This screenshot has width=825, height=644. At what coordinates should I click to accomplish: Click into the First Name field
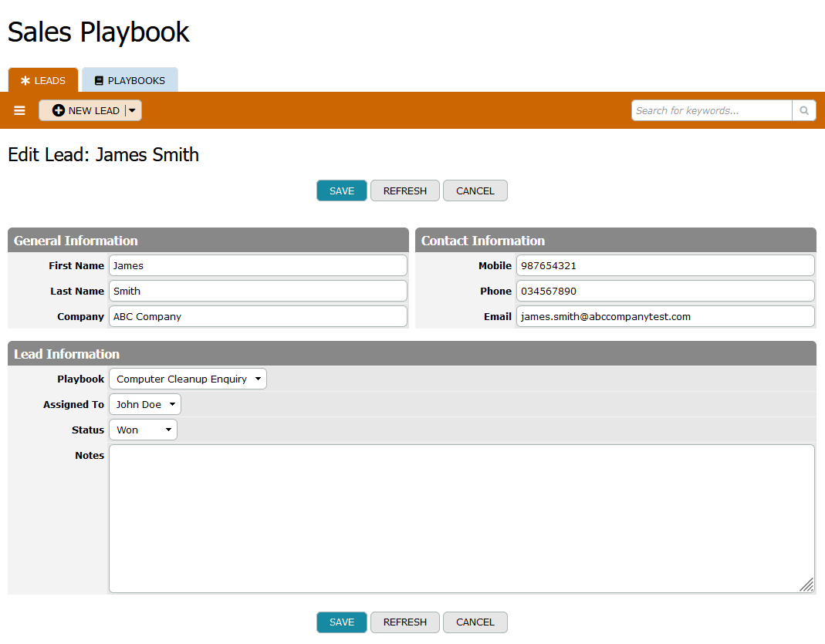tap(258, 265)
